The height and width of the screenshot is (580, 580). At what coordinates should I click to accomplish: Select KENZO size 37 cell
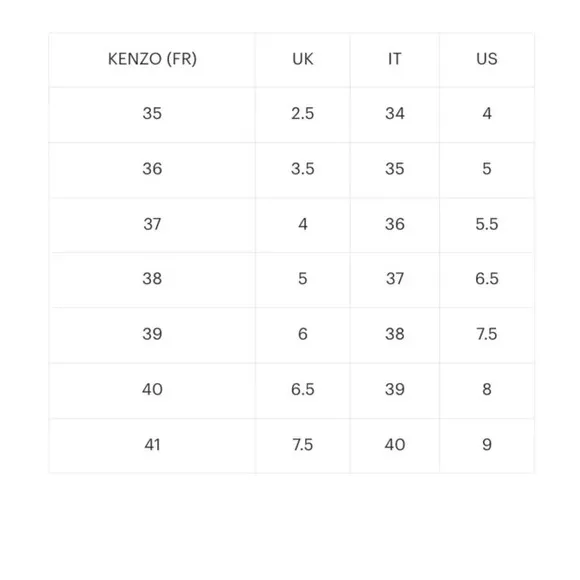click(152, 224)
